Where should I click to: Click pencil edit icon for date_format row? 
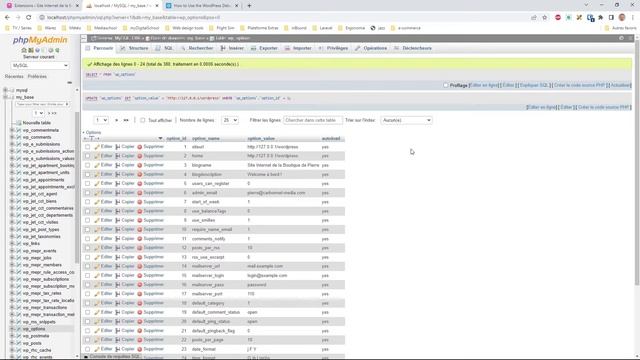[97, 349]
